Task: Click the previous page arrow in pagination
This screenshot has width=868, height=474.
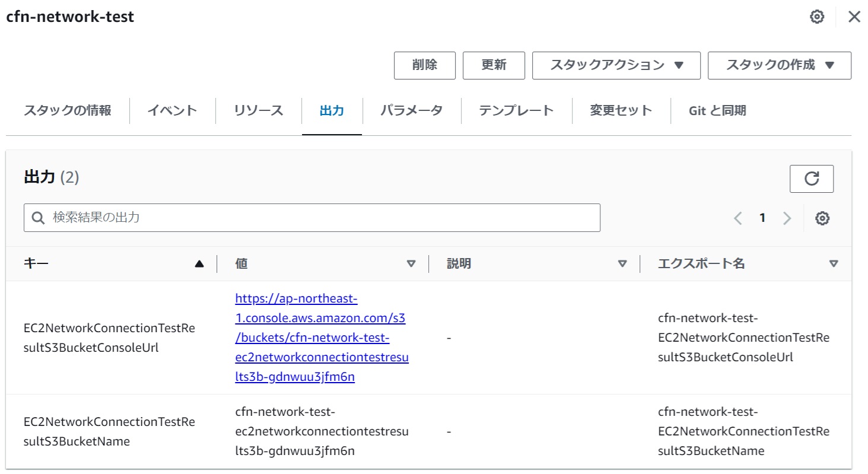Action: [737, 218]
